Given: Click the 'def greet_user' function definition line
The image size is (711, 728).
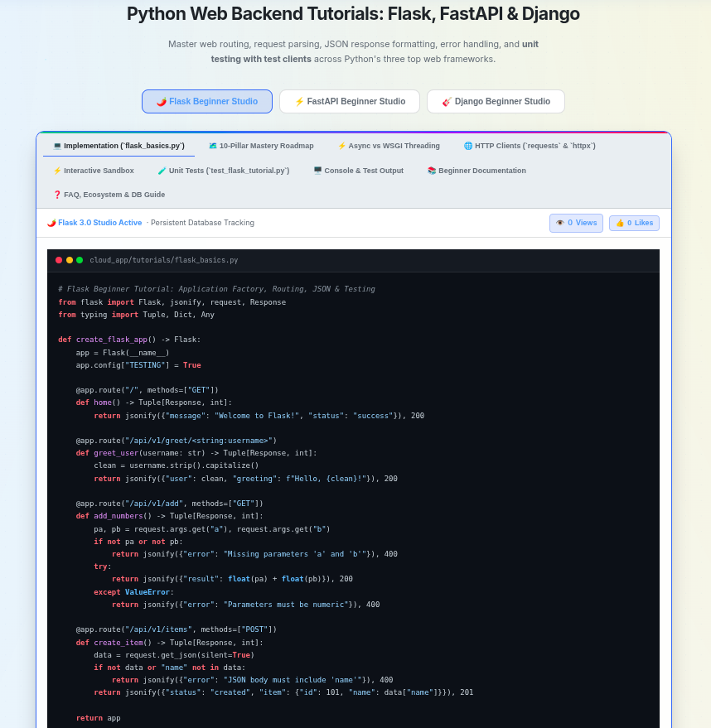Looking at the screenshot, I should (x=196, y=453).
